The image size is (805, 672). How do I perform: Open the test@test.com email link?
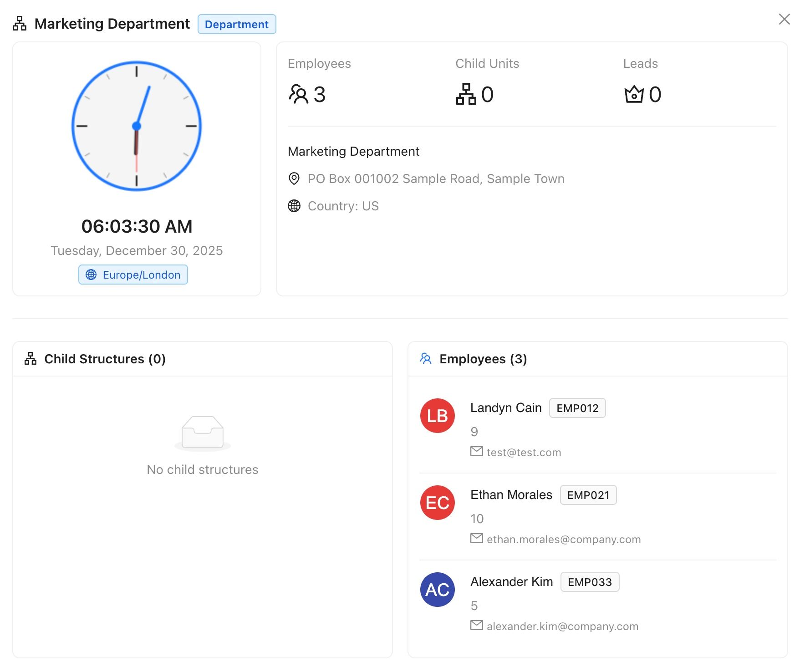pos(524,452)
